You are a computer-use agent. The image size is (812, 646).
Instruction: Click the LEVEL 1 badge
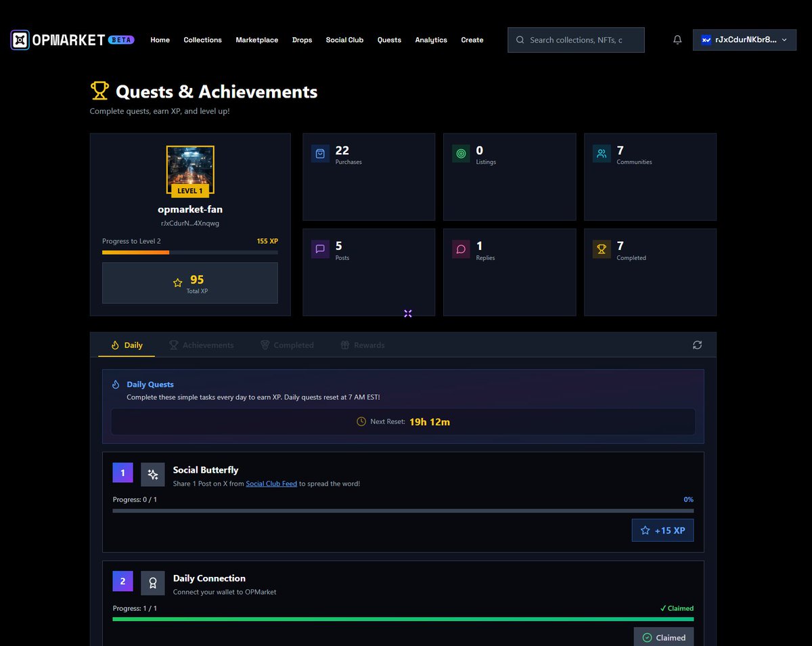(x=190, y=191)
